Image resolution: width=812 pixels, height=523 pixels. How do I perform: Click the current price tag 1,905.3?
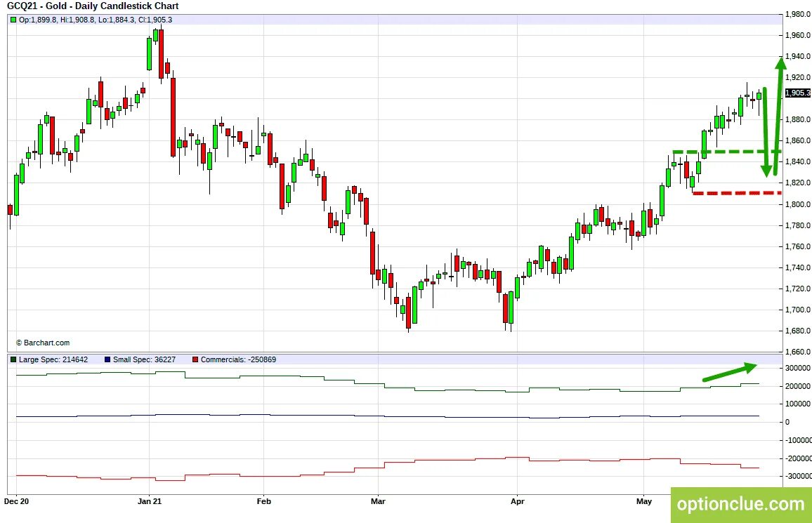[797, 93]
